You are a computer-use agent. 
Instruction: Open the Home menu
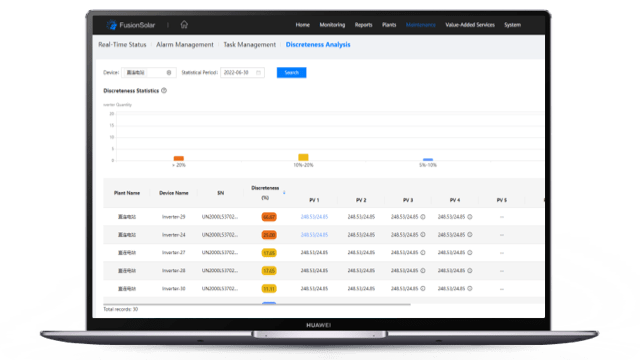[302, 25]
